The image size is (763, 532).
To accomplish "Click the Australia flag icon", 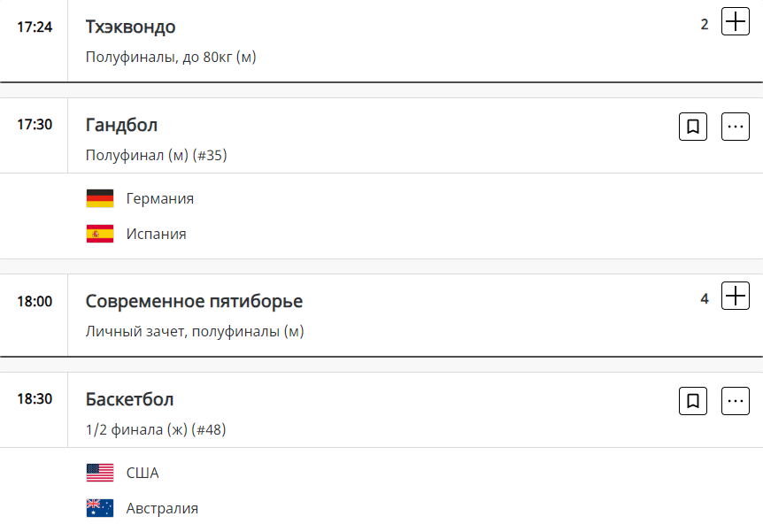I will (x=100, y=508).
